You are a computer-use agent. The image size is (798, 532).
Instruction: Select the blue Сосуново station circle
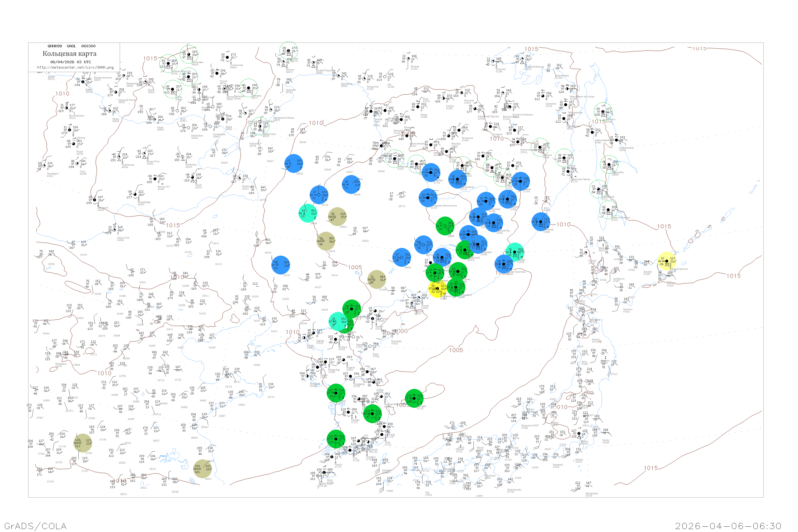coord(541,222)
